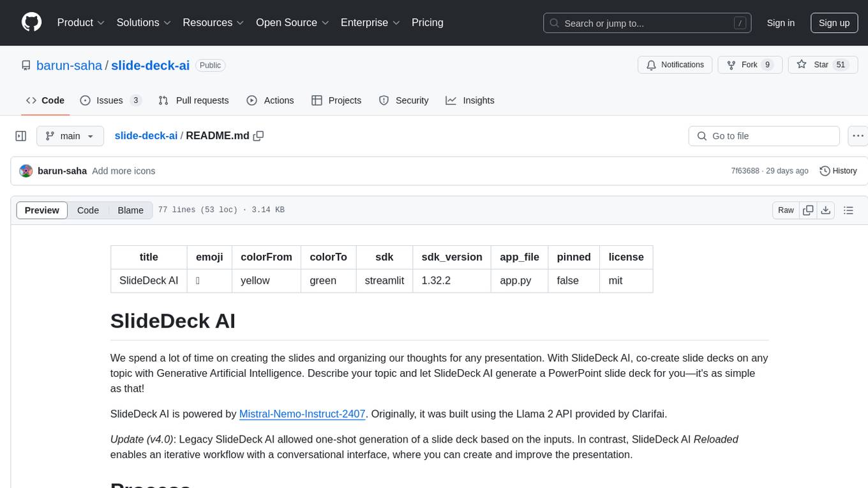Open barun-saha avatar in commit row

click(26, 171)
